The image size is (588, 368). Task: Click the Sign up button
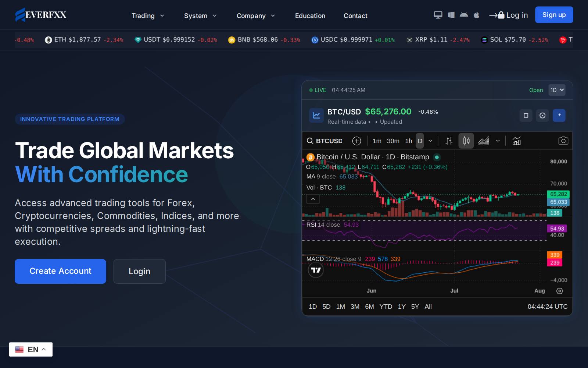[554, 15]
